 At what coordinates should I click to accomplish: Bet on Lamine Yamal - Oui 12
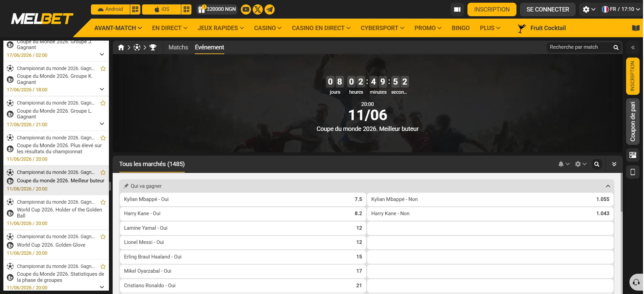[x=243, y=228]
